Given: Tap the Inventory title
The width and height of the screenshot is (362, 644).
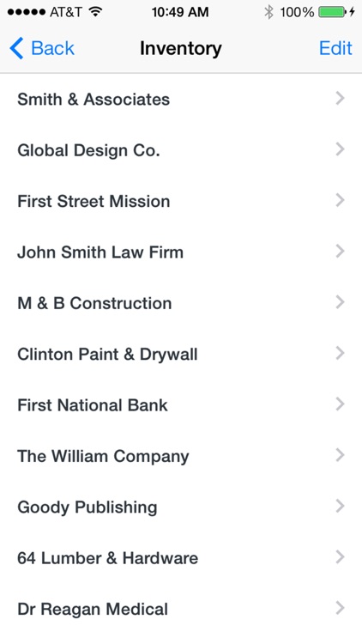Looking at the screenshot, I should click(x=181, y=49).
